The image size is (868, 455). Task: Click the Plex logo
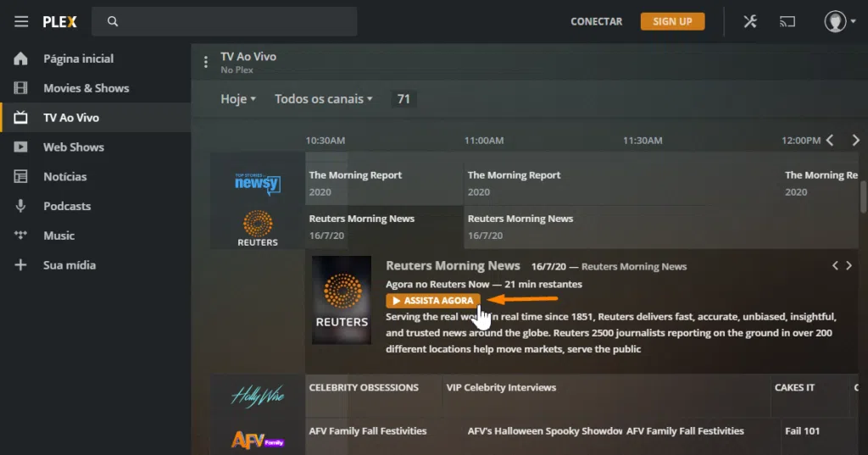click(60, 22)
